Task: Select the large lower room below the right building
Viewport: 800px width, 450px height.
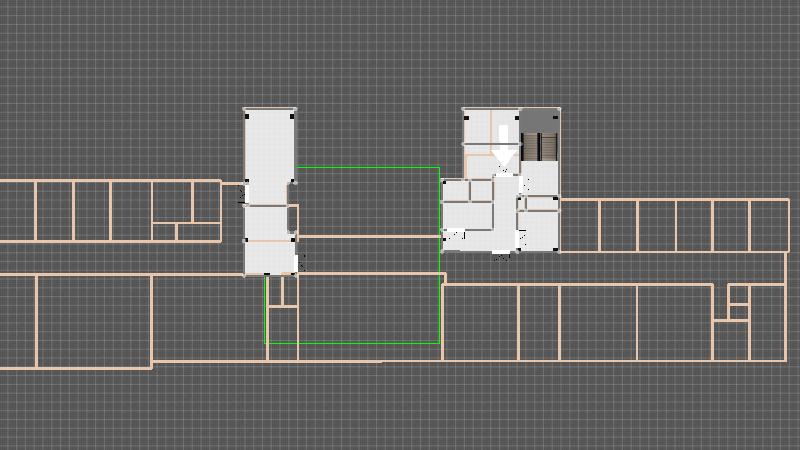Action: pos(481,321)
